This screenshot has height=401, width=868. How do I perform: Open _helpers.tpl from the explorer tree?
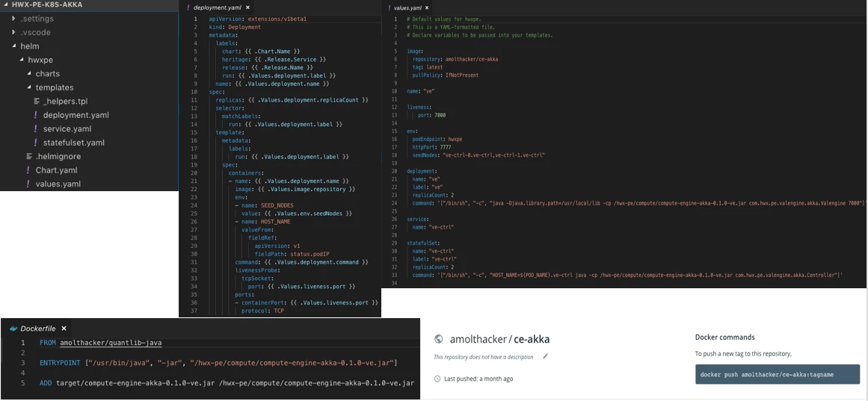pos(65,102)
